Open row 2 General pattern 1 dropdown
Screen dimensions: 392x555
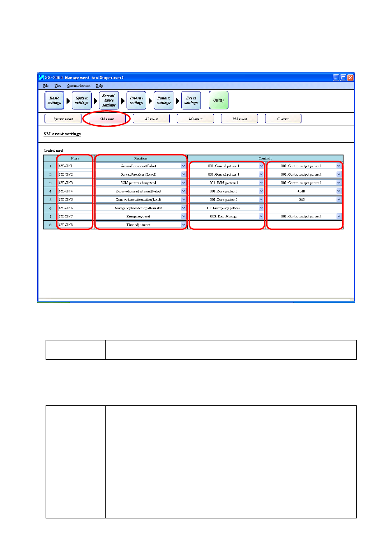click(261, 174)
